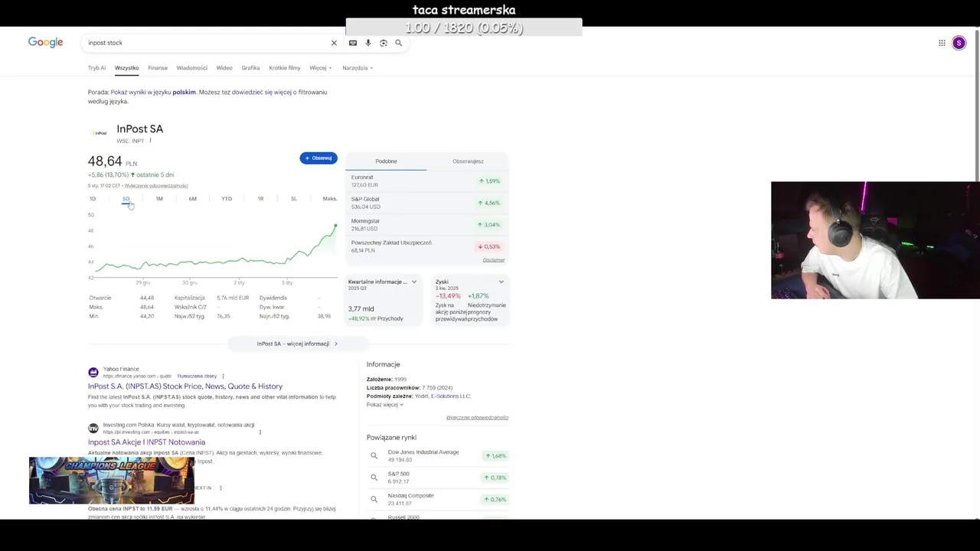Select the 5L chart range
This screenshot has height=551, width=980.
(x=294, y=199)
